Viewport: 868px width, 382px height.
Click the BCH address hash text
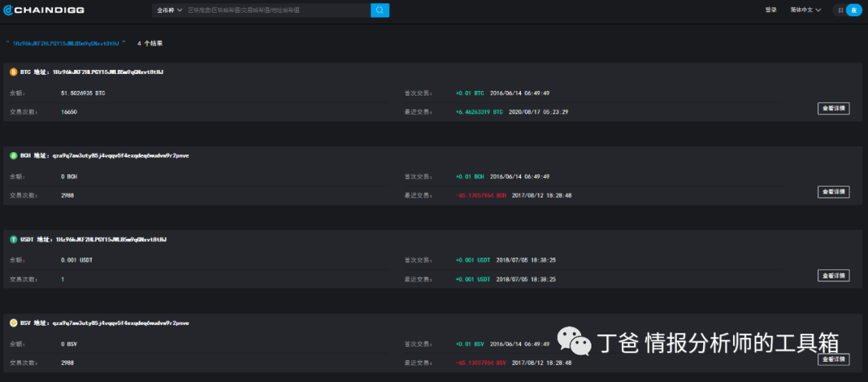pyautogui.click(x=121, y=155)
